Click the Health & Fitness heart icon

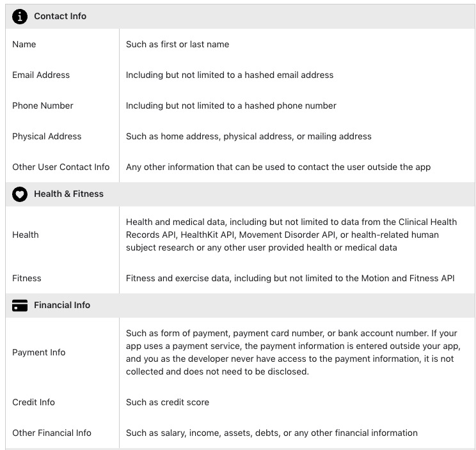click(x=20, y=194)
